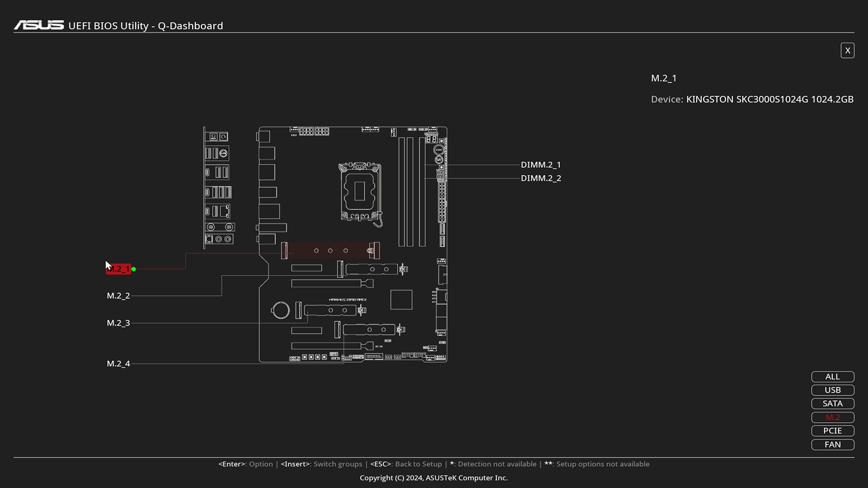868x488 pixels.
Task: Click the square chipset on the diagram
Action: 401,300
